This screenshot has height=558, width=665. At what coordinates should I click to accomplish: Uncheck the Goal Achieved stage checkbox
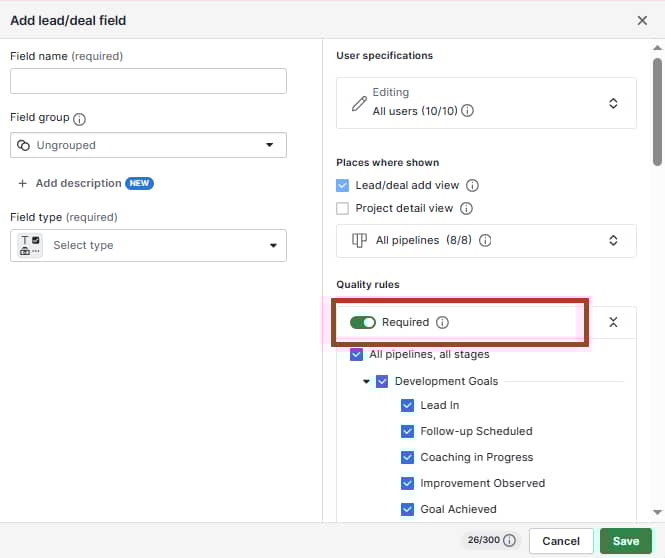pos(407,509)
